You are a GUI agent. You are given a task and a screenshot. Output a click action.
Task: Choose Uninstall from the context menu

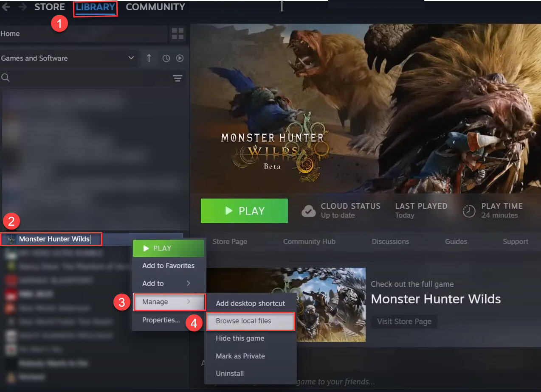coord(230,374)
